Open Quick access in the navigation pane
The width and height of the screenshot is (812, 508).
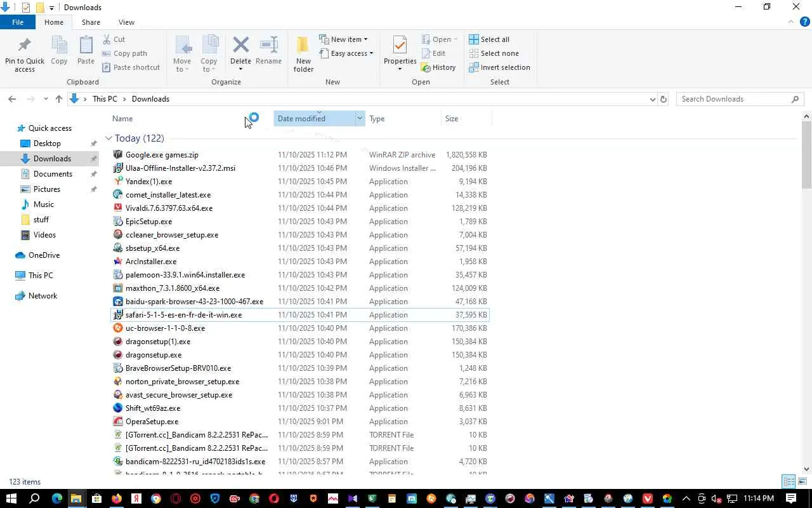50,128
